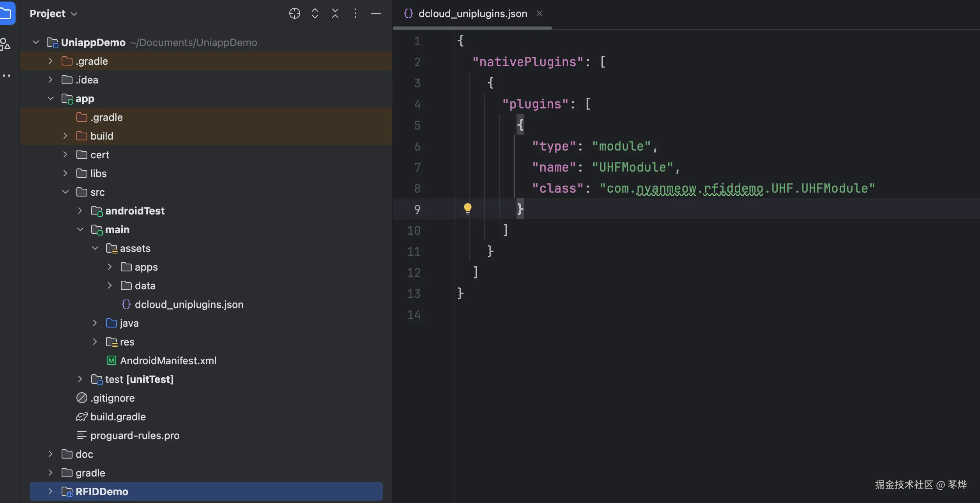This screenshot has height=503, width=980.
Task: Expand the RFIDDemo module folder
Action: [50, 491]
